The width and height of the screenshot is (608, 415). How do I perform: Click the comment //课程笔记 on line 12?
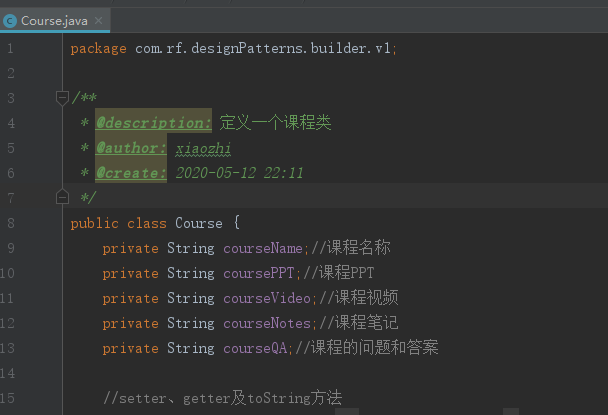[x=359, y=323]
